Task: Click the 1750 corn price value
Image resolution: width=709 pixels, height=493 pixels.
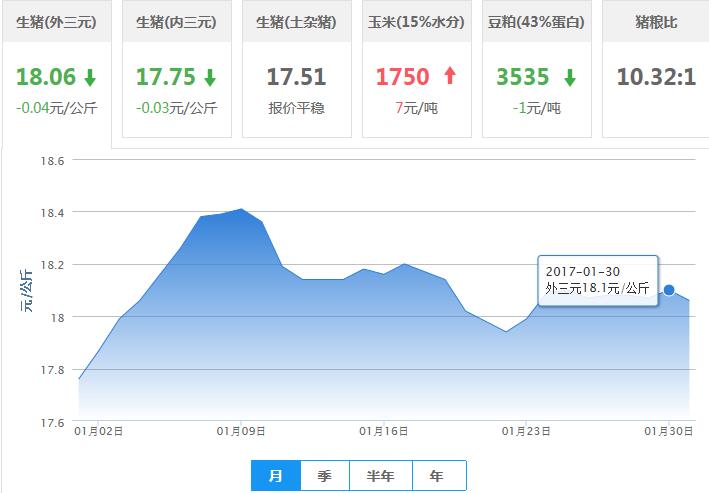Action: pyautogui.click(x=402, y=77)
